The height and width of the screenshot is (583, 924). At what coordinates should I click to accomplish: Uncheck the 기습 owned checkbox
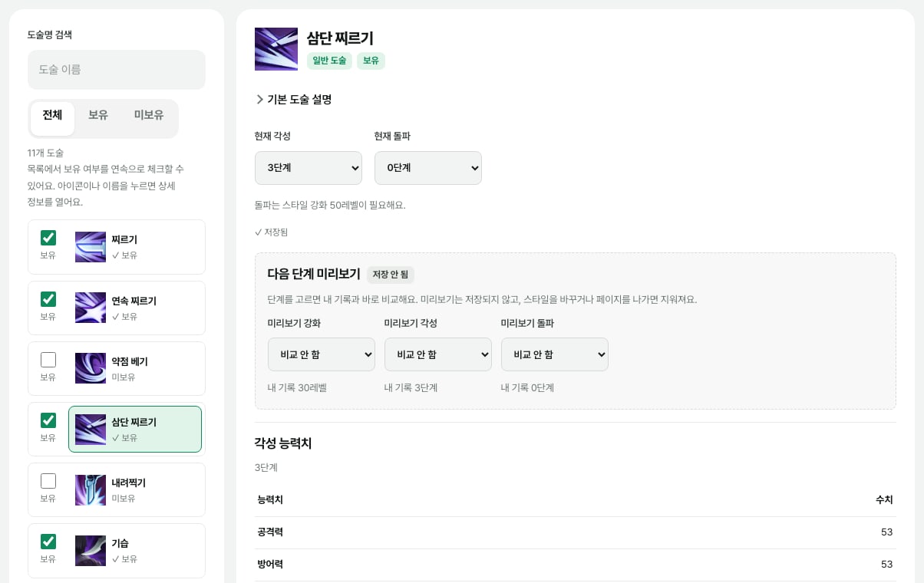(48, 542)
